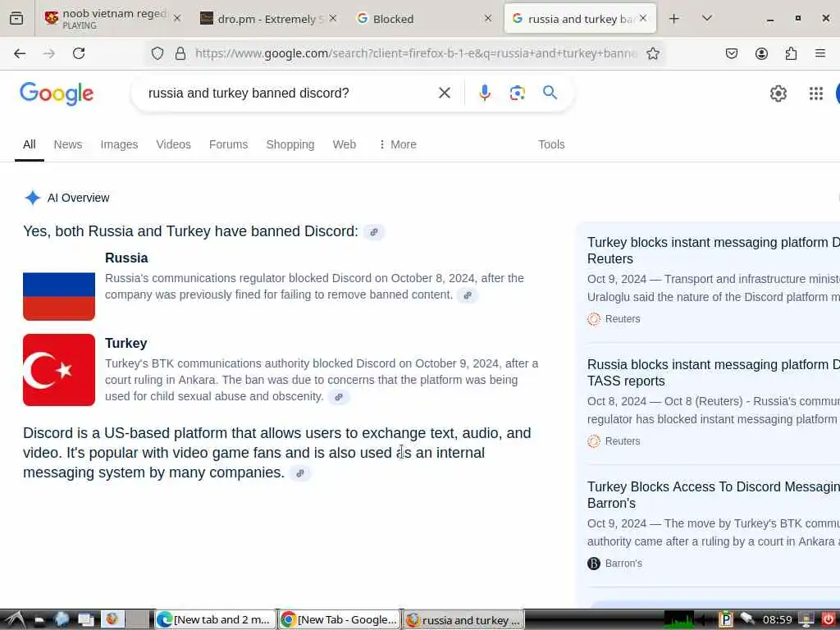Close the dro.pm tab
Image resolution: width=840 pixels, height=630 pixels.
[333, 19]
